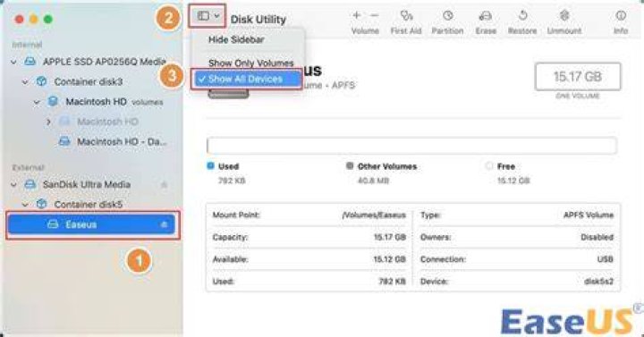Click the Available 15.12 GB value
The image size is (644, 337).
(x=389, y=259)
